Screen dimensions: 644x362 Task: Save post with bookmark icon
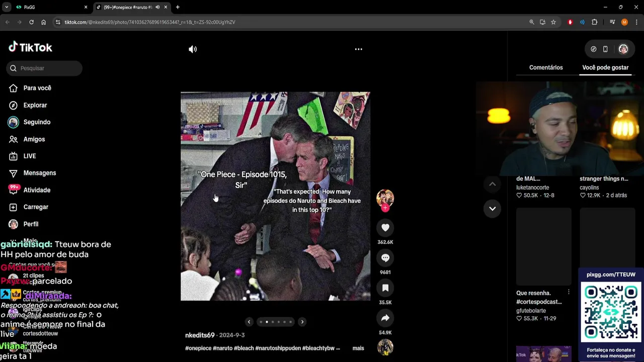385,288
